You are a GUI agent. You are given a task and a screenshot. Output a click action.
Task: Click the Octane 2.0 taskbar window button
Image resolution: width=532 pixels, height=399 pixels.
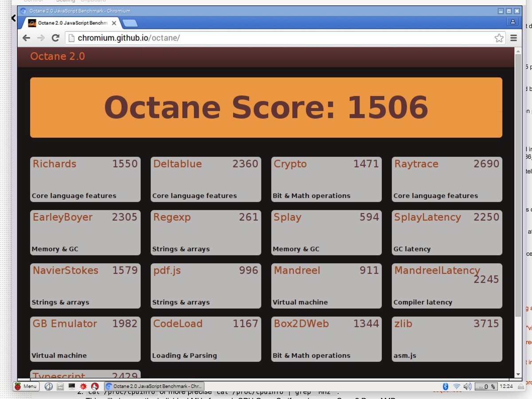click(x=154, y=386)
